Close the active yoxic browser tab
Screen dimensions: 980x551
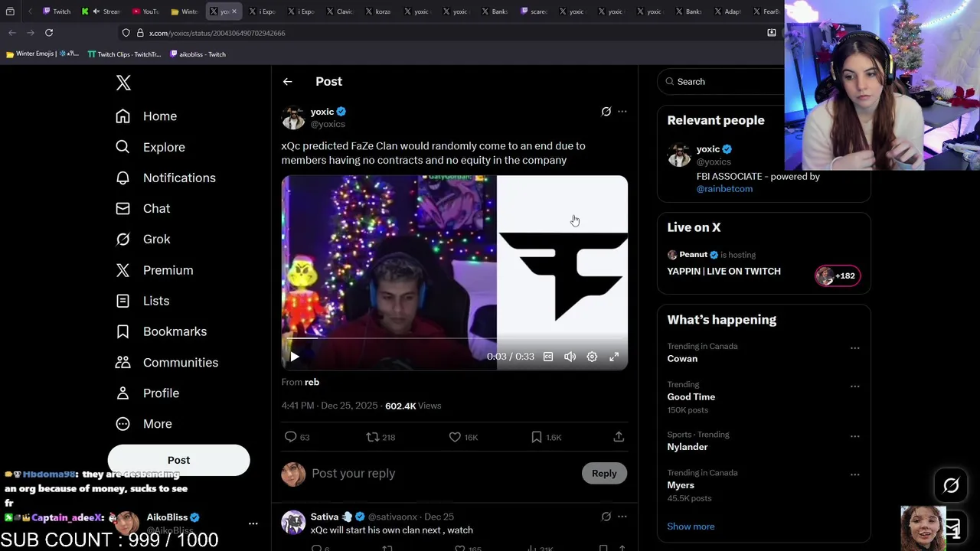click(x=234, y=11)
